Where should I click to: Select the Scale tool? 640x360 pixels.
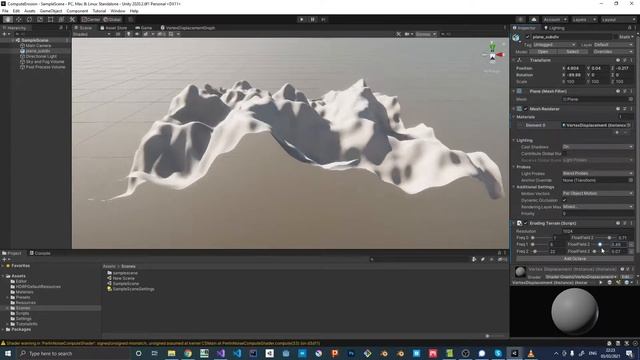click(x=40, y=19)
